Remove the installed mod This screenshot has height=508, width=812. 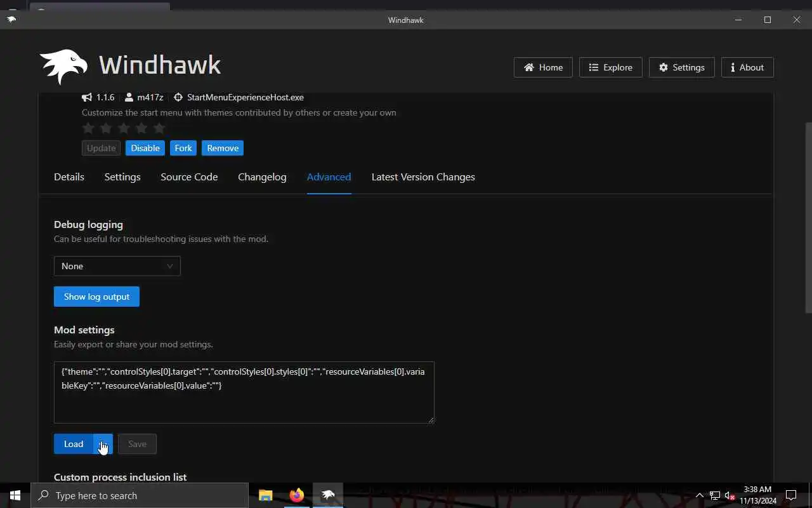click(x=223, y=148)
